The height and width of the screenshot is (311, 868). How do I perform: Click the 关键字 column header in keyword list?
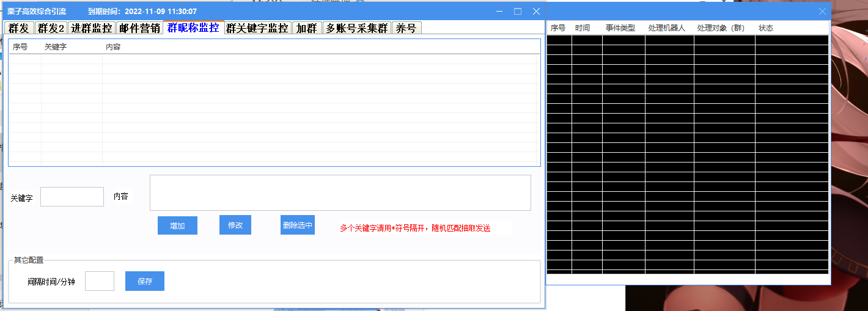[56, 47]
